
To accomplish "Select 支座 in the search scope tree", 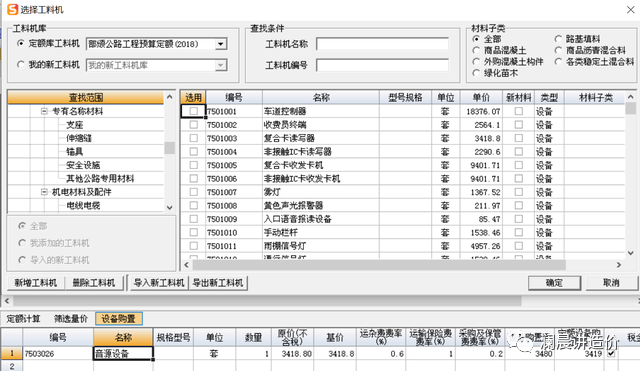I will tap(75, 124).
